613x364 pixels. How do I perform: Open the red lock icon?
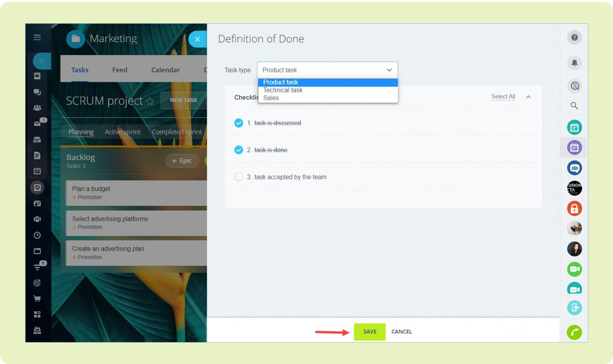click(x=574, y=209)
